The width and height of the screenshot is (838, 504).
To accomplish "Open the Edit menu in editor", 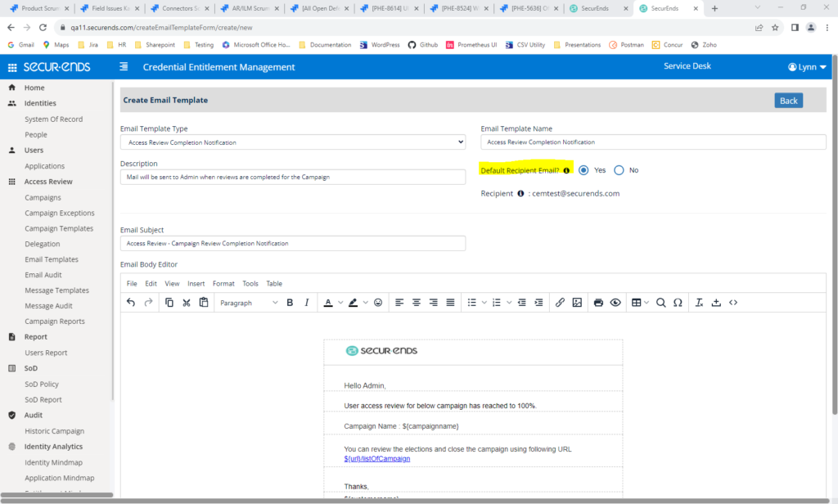I will (x=151, y=284).
